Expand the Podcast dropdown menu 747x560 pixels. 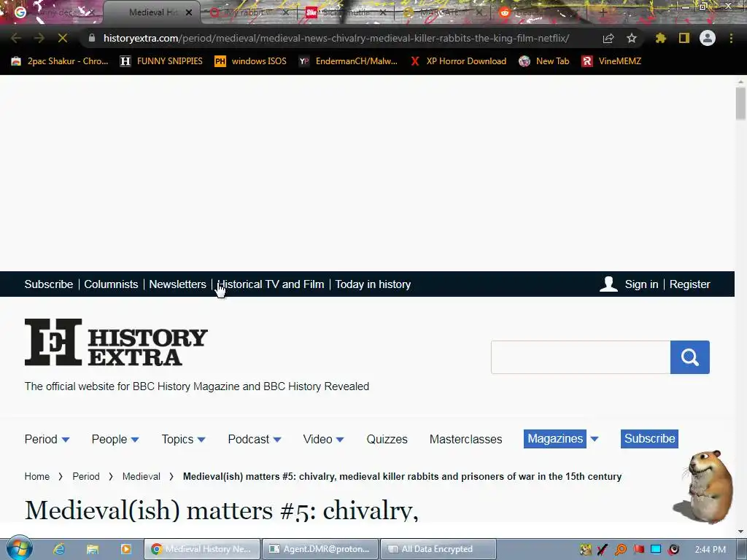click(255, 439)
